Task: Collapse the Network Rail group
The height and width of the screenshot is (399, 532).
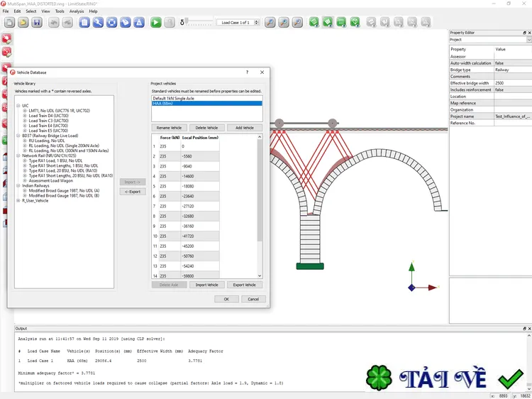Action: pos(18,155)
